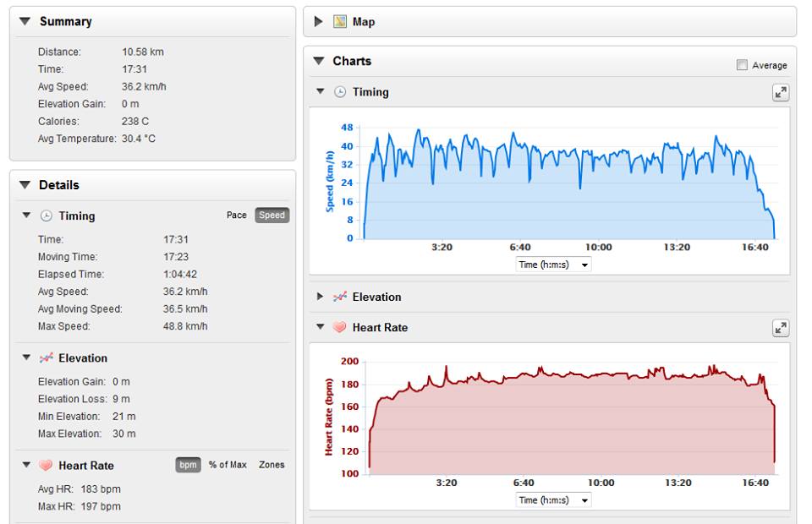This screenshot has width=812, height=524.
Task: Open the Timing chart x-axis dropdown
Action: 553,265
